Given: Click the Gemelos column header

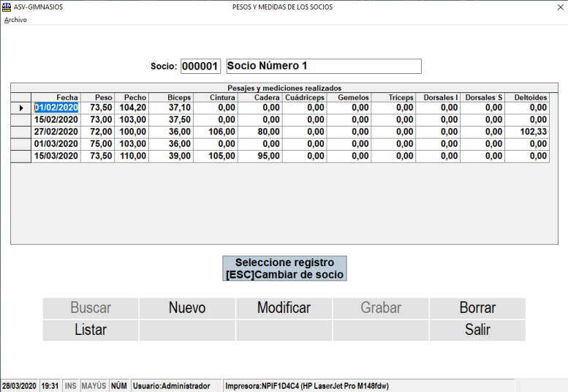Looking at the screenshot, I should tap(349, 97).
